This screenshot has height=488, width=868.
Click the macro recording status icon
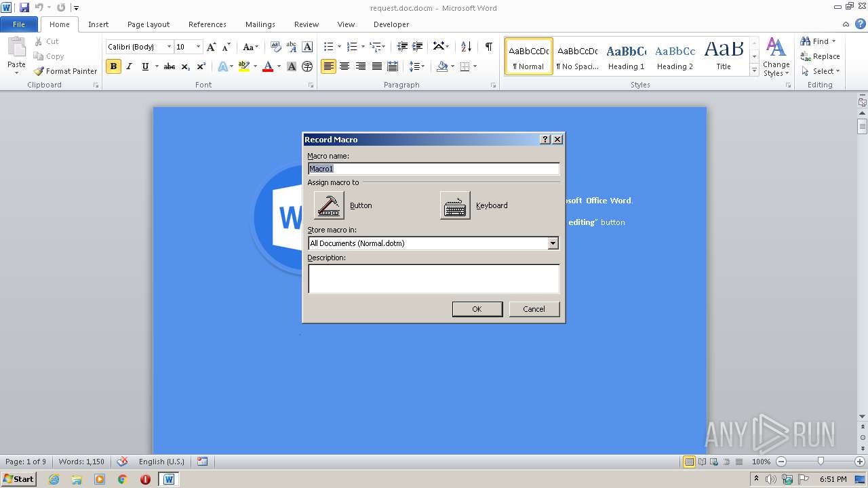202,462
